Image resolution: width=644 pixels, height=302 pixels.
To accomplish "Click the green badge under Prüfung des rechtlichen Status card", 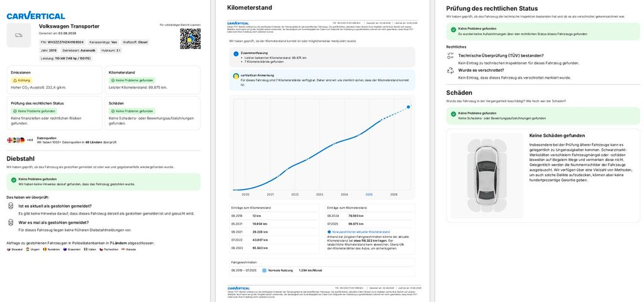I will coord(34,111).
